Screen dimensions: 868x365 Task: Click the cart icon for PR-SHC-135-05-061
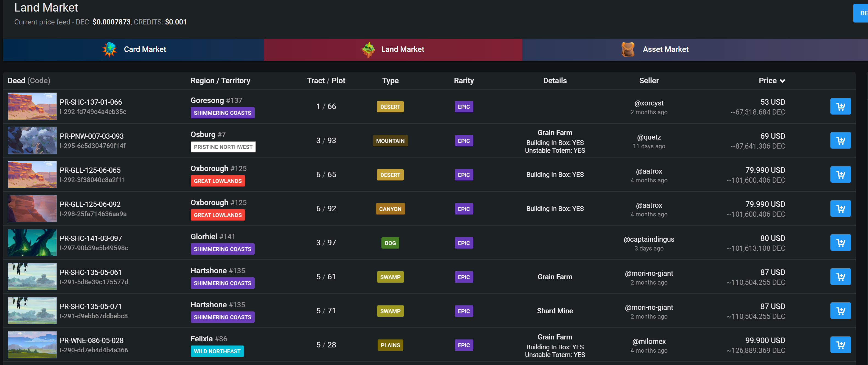coord(840,277)
